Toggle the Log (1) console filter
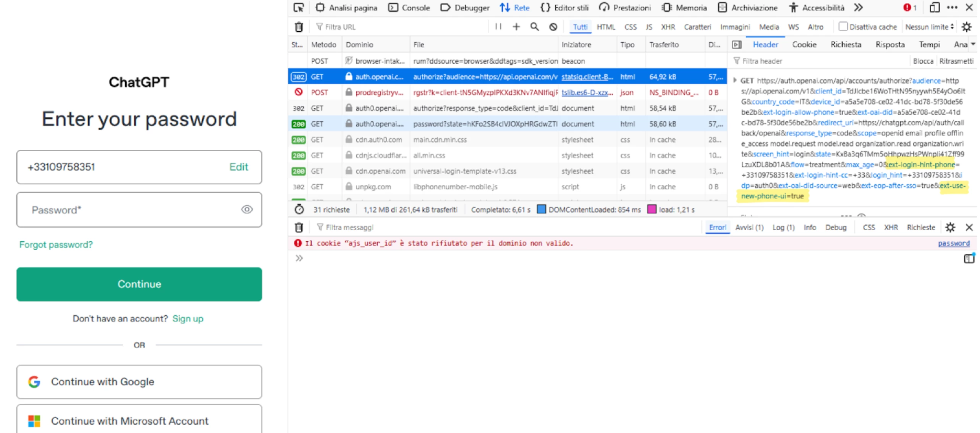This screenshot has width=980, height=433. pos(783,228)
